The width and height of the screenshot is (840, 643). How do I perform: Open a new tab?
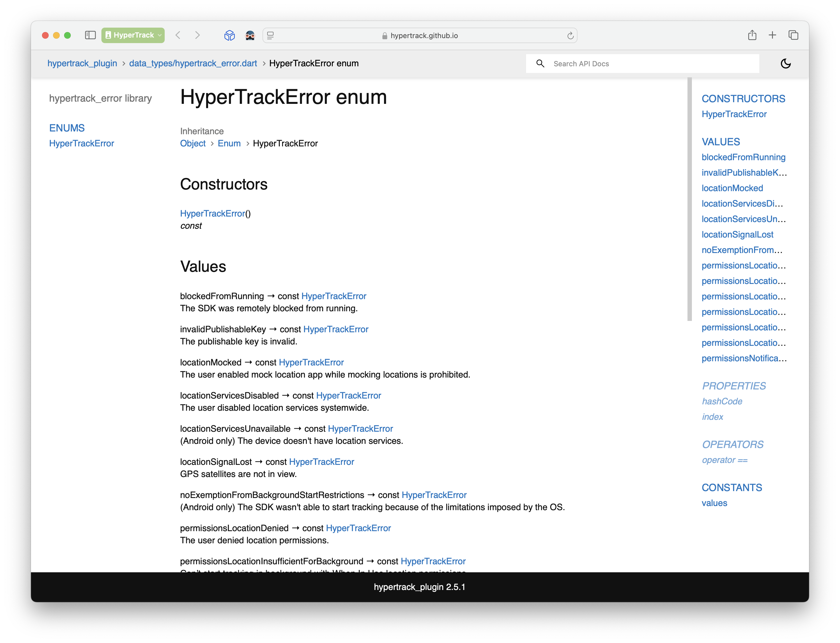772,35
